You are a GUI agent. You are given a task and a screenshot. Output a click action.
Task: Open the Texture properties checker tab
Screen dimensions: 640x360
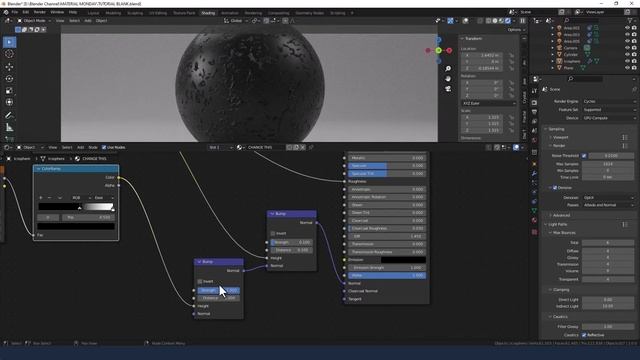[x=534, y=232]
